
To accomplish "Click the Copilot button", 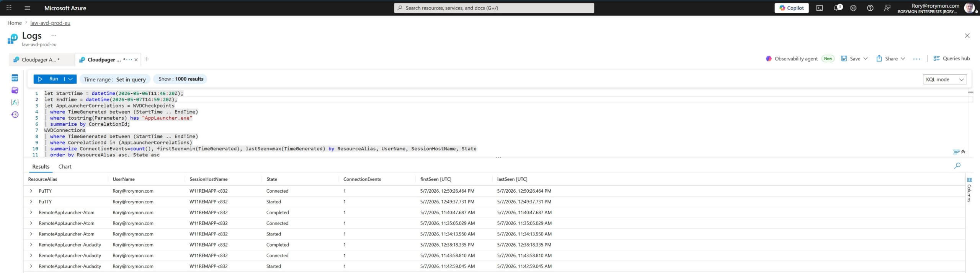I will [x=791, y=8].
